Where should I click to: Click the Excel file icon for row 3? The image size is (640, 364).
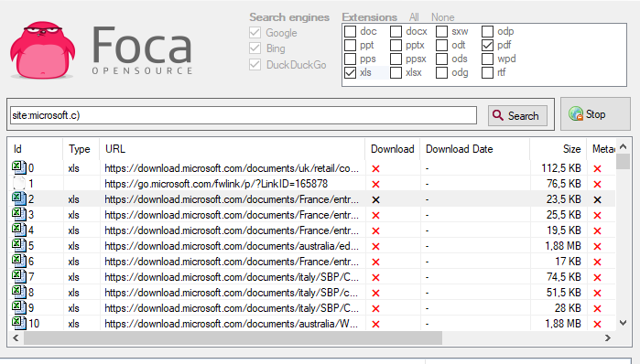coord(19,214)
